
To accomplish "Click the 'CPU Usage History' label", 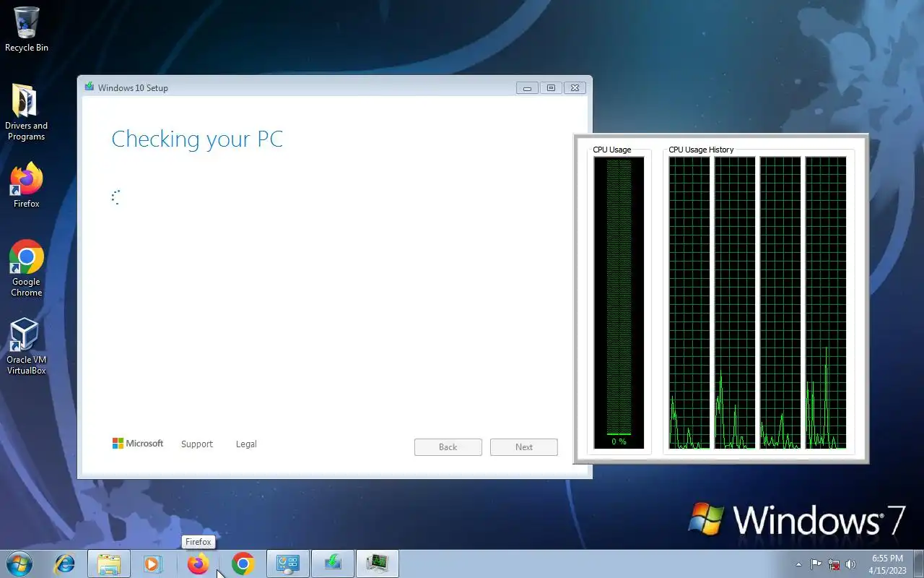I will [701, 150].
